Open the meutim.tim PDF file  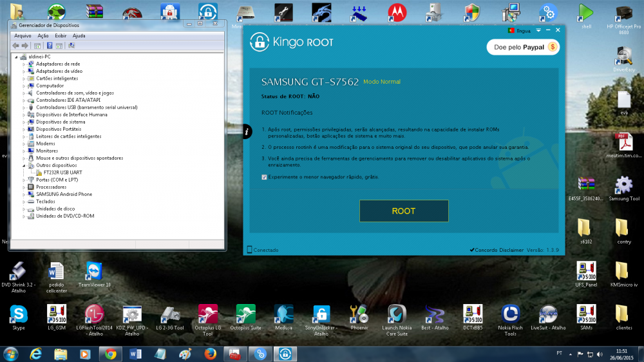tap(624, 146)
